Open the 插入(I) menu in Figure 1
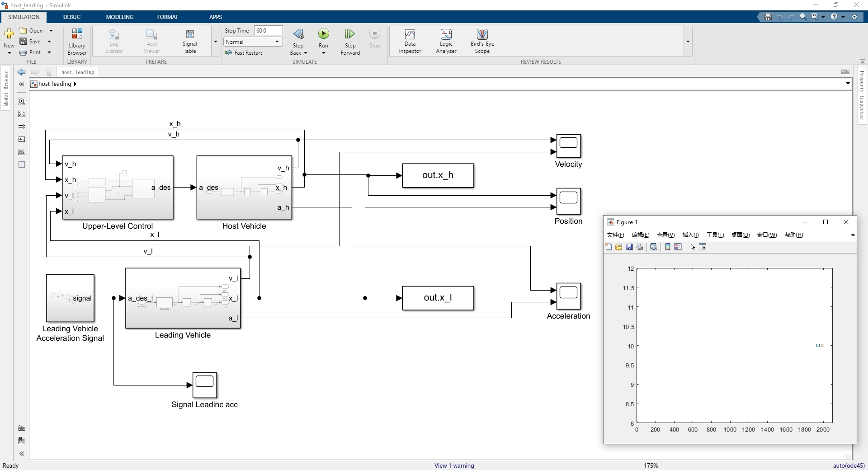The width and height of the screenshot is (868, 470). [x=690, y=235]
